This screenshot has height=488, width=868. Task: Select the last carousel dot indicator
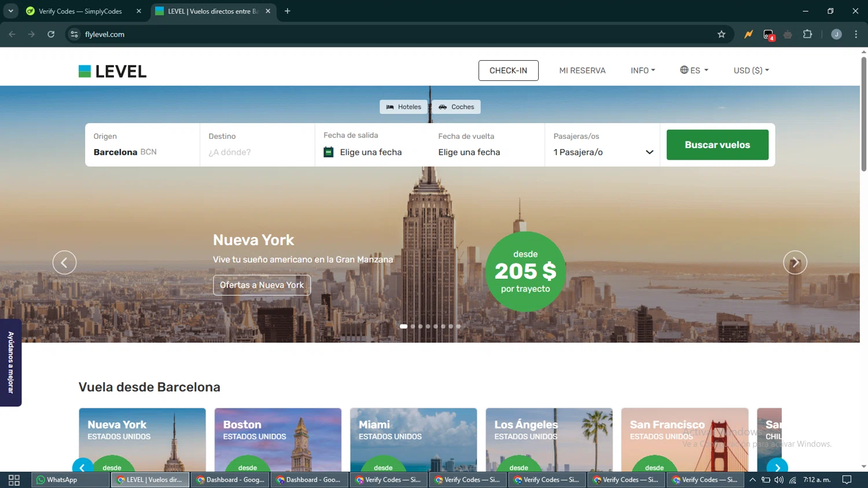[x=458, y=326]
